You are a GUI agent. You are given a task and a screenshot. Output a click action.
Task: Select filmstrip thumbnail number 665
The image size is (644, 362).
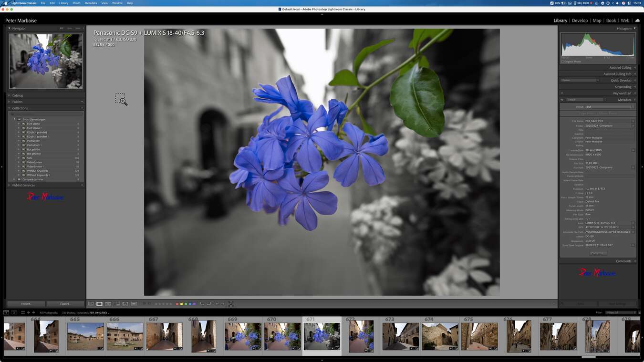pyautogui.click(x=85, y=337)
